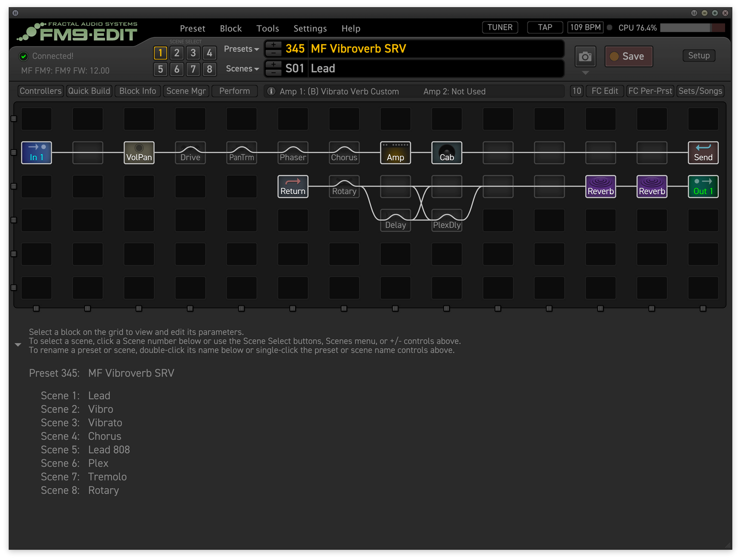Viewport: 741px width, 560px height.
Task: Open the amp info icon
Action: click(271, 91)
